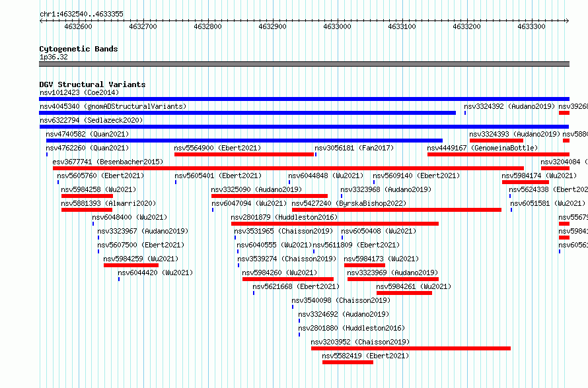Viewport: 588px width, 388px height.
Task: Click nsv3539274 (Chaisson2019) label
Action: click(x=287, y=259)
